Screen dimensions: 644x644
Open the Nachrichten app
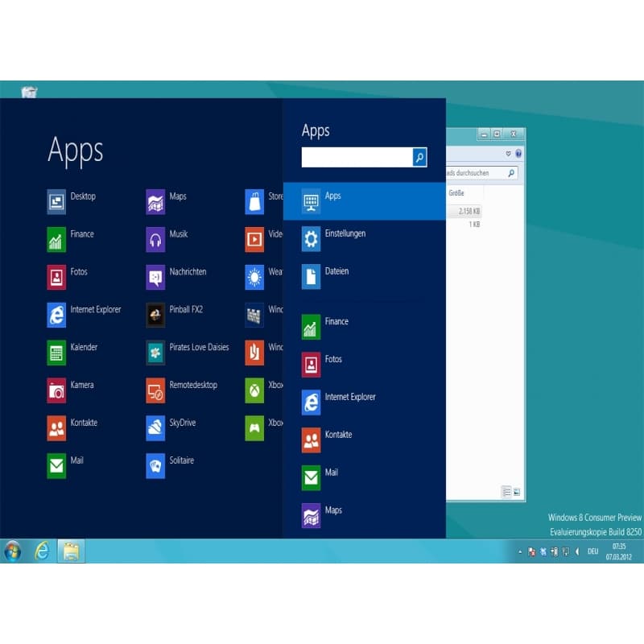(176, 277)
